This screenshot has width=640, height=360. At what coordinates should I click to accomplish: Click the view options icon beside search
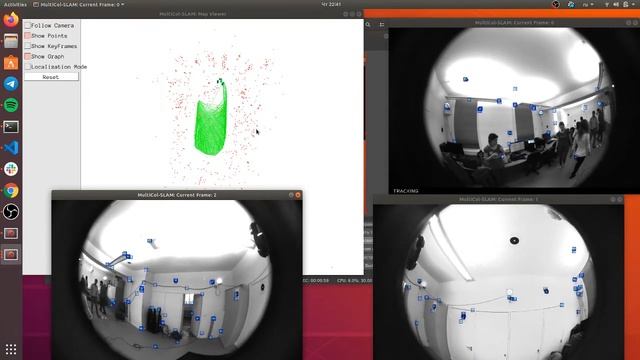[382, 24]
